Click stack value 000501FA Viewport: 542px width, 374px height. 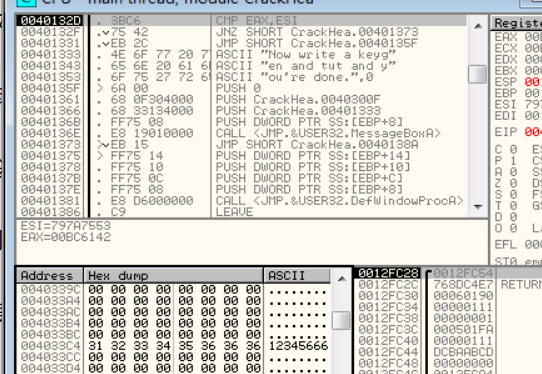point(463,329)
